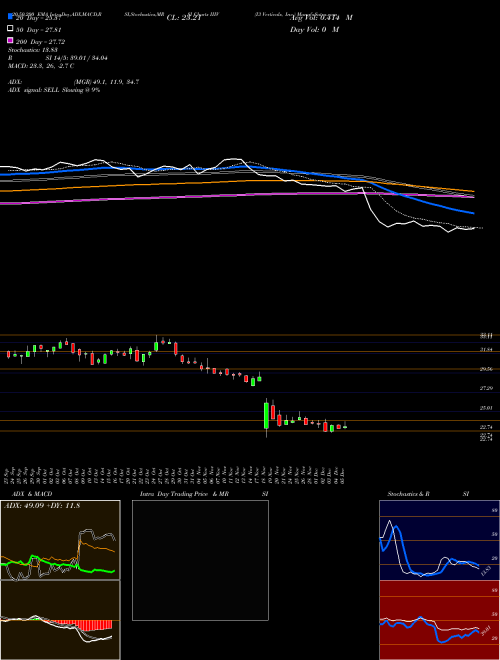Click the 31.84 price axis label
This screenshot has height=660, width=500.
pos(486,349)
